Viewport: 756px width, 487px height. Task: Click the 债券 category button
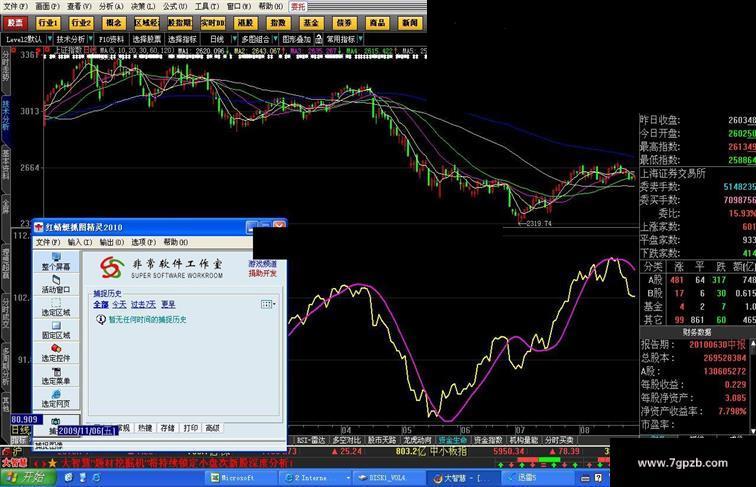344,23
